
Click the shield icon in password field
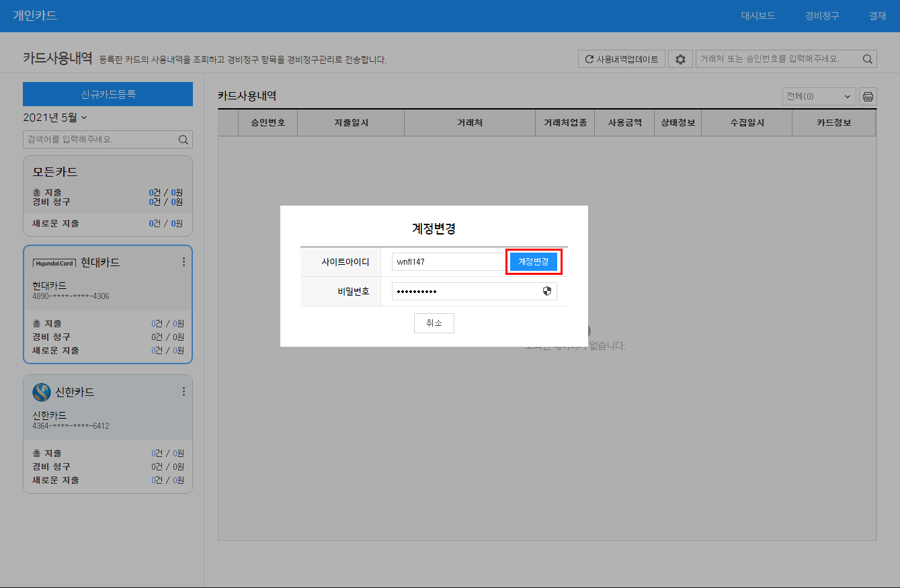(546, 291)
